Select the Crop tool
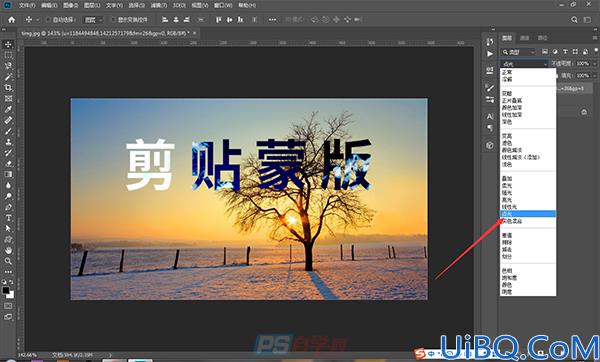The height and width of the screenshot is (362, 600). (x=8, y=88)
